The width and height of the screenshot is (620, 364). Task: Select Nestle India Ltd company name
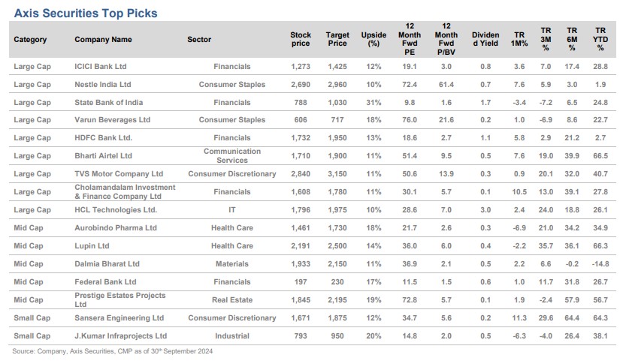tap(103, 85)
